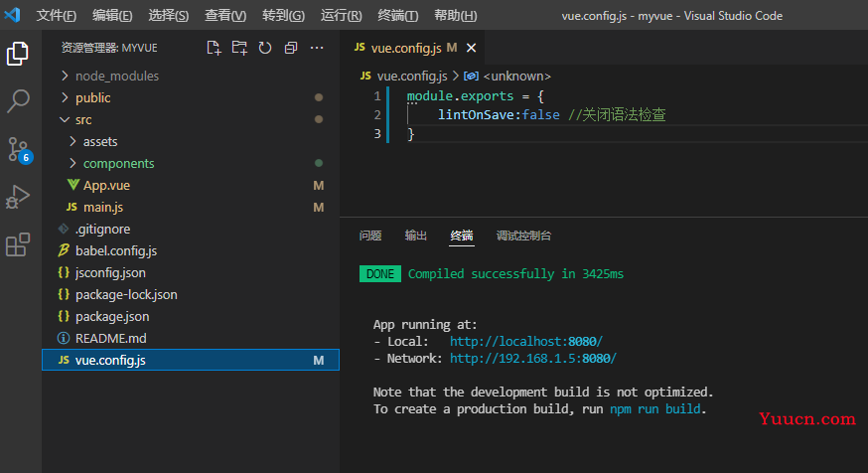Open the 运行(R) menu
This screenshot has width=868, height=473.
(x=341, y=16)
